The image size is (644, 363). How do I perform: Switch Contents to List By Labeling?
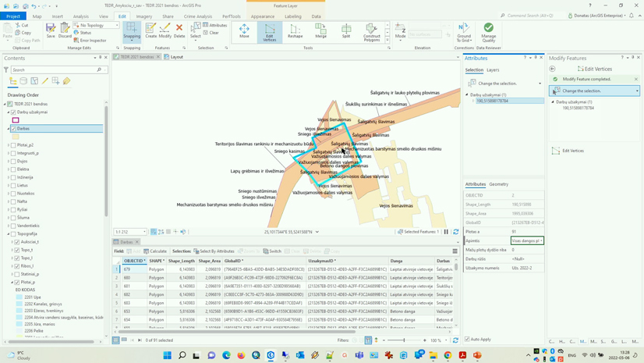pyautogui.click(x=66, y=81)
